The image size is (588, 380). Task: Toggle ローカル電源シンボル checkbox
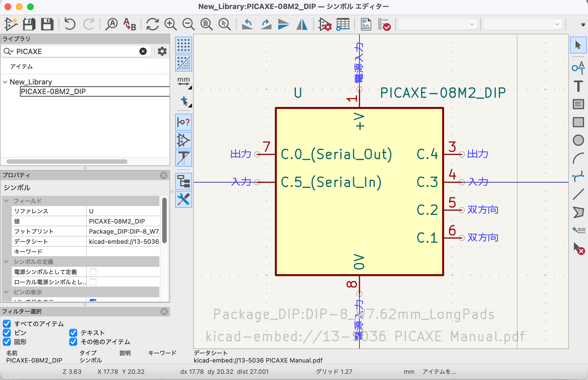tap(93, 282)
